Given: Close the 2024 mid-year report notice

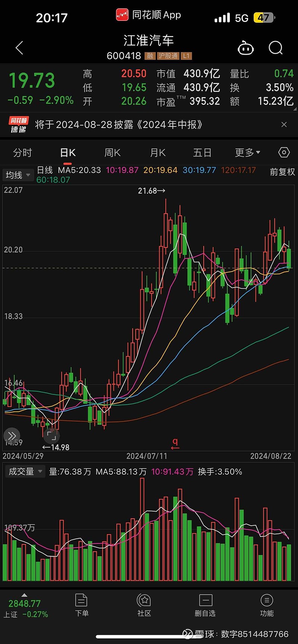Looking at the screenshot, I should pyautogui.click(x=284, y=125).
